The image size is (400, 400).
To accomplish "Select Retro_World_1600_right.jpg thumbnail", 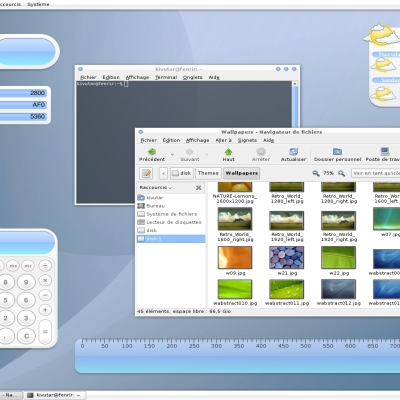I will [x=235, y=219].
